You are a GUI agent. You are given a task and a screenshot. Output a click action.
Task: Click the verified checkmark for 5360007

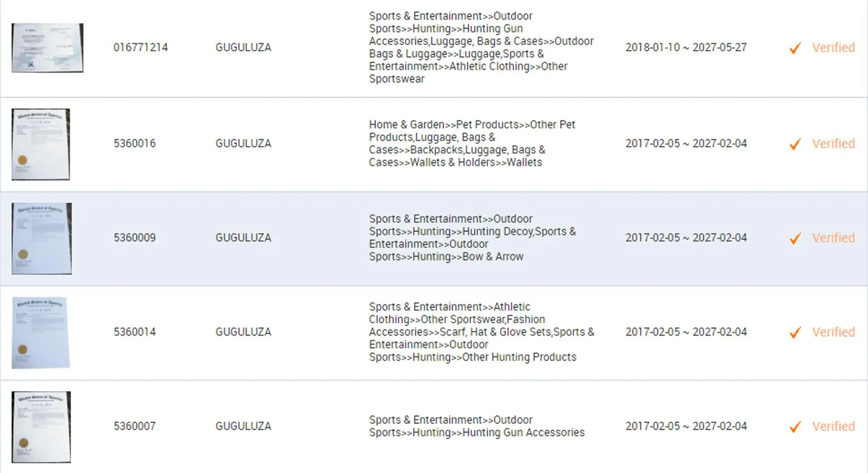click(x=795, y=427)
